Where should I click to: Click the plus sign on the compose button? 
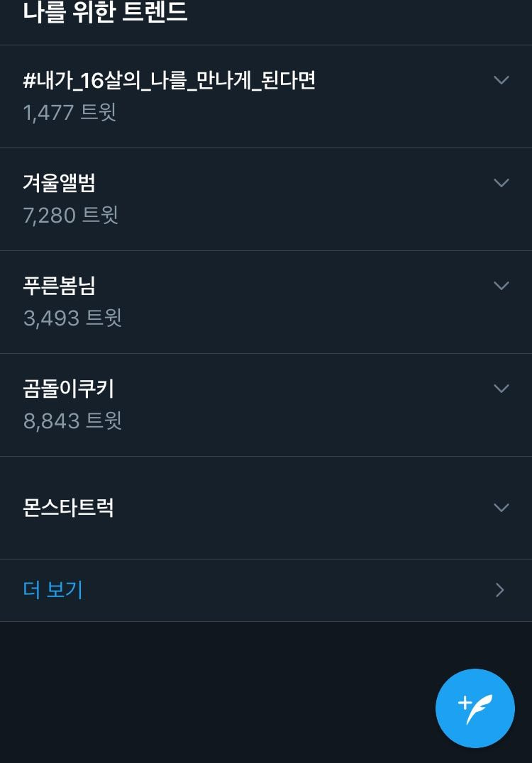pyautogui.click(x=465, y=703)
